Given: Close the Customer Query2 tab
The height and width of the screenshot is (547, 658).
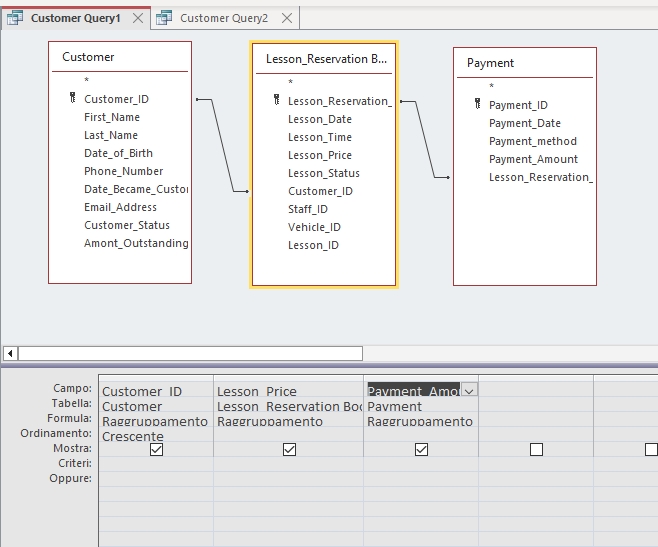Looking at the screenshot, I should [287, 18].
